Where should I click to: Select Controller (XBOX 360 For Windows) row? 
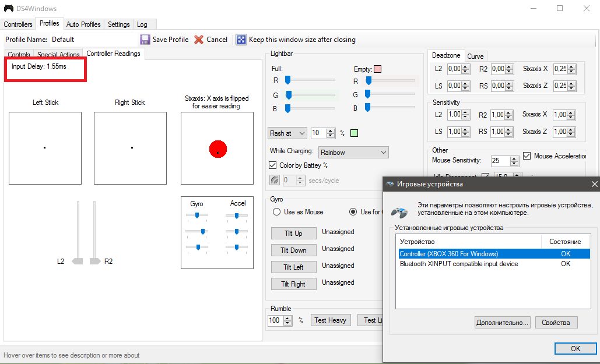(x=494, y=253)
